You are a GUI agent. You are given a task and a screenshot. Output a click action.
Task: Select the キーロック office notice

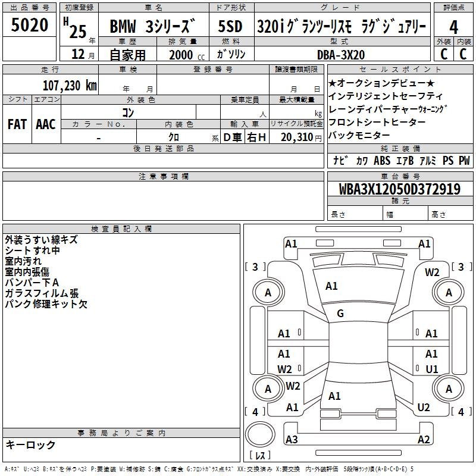coord(30,444)
